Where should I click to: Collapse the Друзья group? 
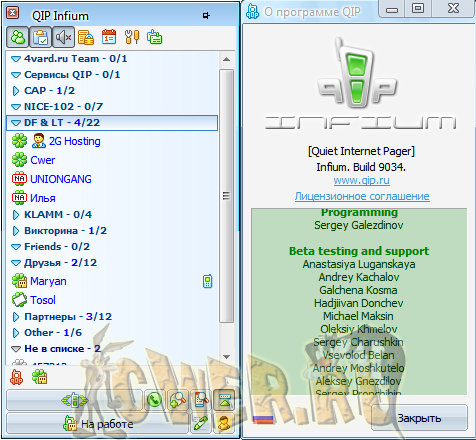[x=16, y=263]
